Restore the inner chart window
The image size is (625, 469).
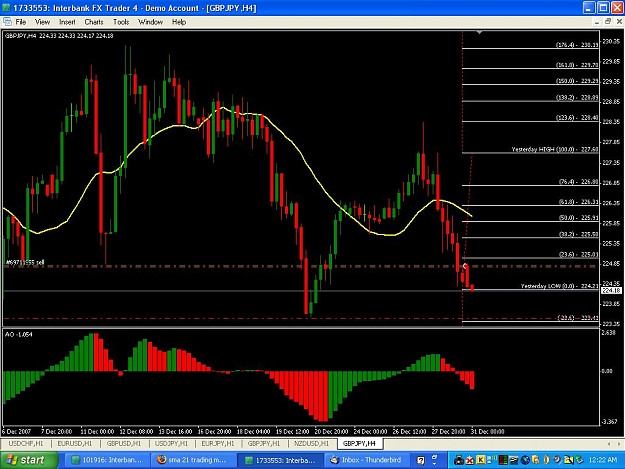click(x=608, y=22)
